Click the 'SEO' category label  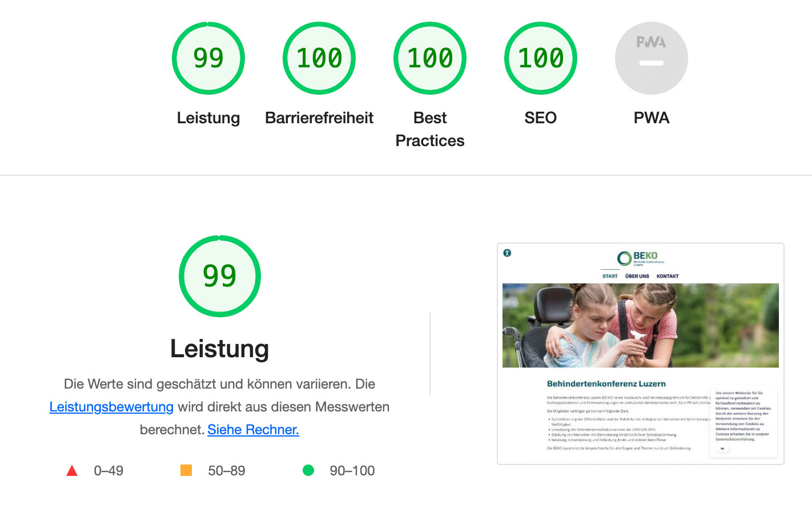point(541,118)
